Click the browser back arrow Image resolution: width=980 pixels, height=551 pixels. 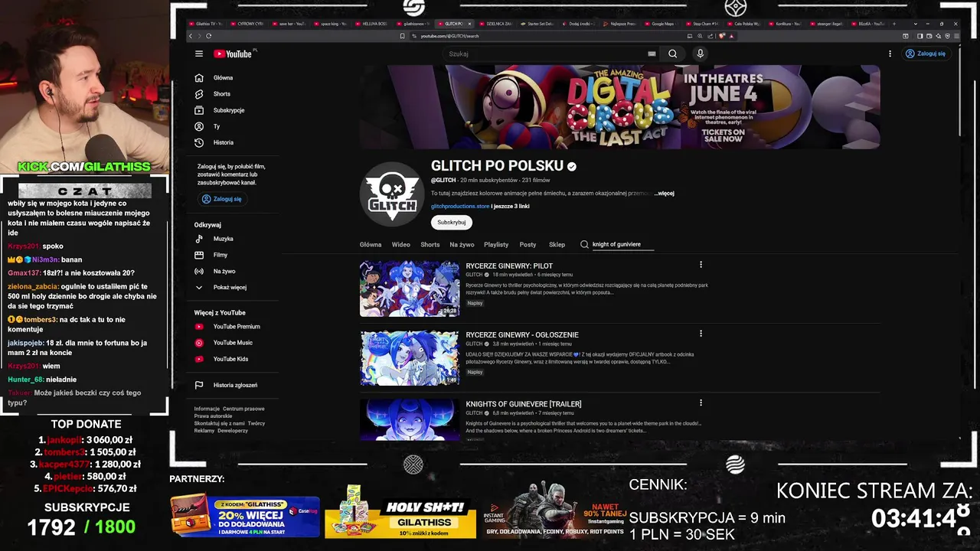tap(191, 36)
